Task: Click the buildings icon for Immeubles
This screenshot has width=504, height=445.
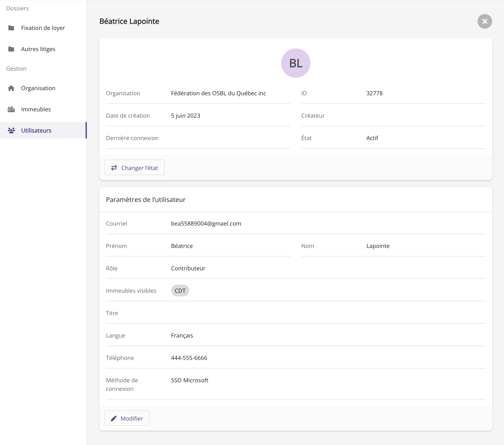Action: coord(11,109)
